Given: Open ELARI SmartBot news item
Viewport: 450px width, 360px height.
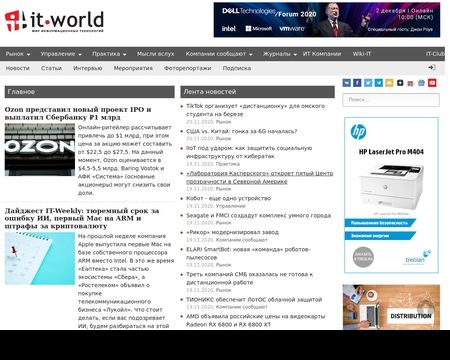Looking at the screenshot, I should pos(248,253).
